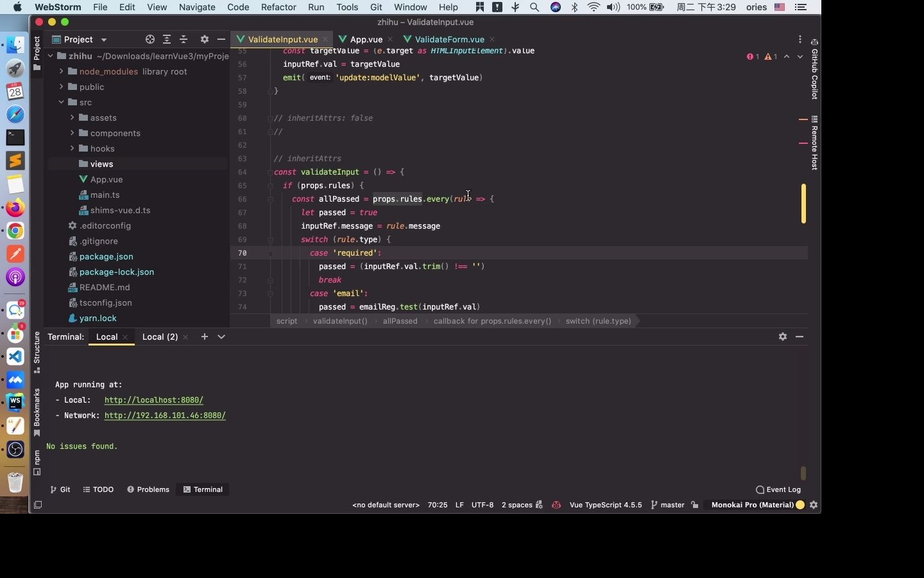Click the master branch widget
The width and height of the screenshot is (924, 578).
pos(668,505)
